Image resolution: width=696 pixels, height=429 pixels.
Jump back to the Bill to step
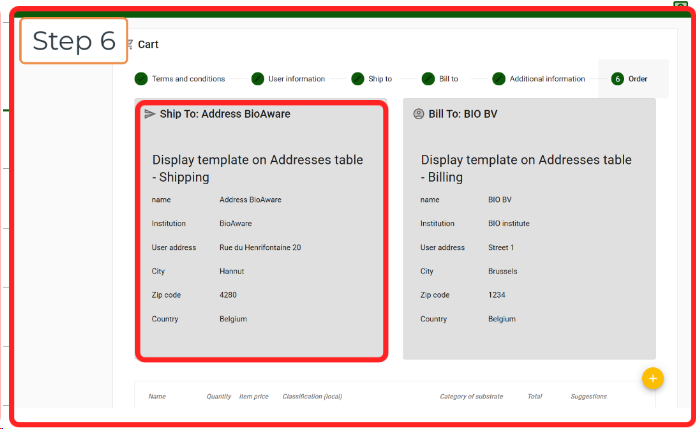tap(428, 78)
